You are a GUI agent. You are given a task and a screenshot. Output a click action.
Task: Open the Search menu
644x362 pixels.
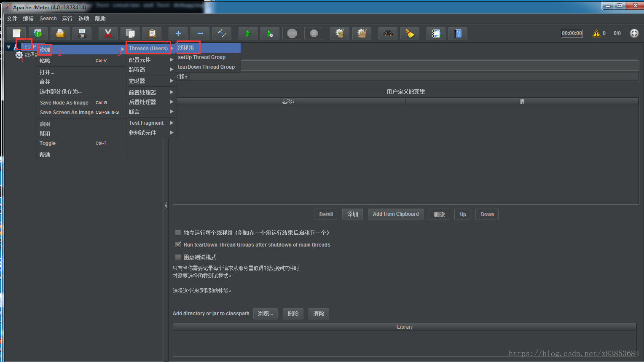(48, 19)
